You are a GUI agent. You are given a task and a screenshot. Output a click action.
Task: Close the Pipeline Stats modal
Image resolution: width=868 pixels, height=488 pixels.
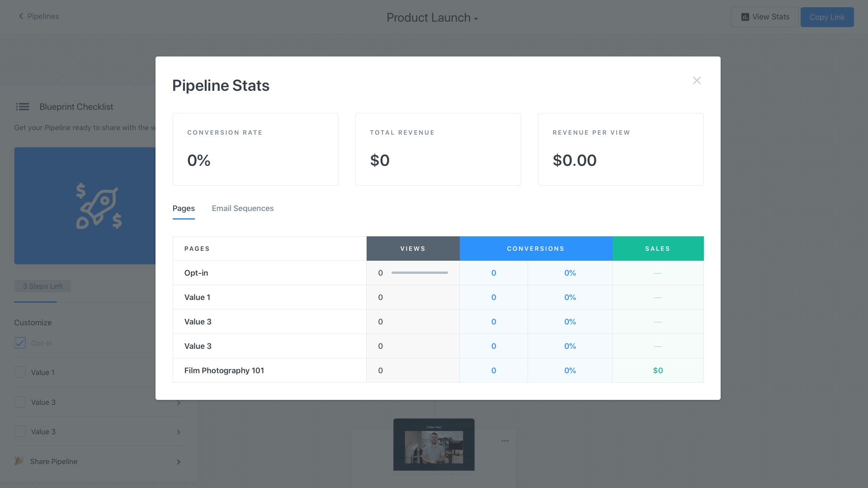click(x=697, y=80)
